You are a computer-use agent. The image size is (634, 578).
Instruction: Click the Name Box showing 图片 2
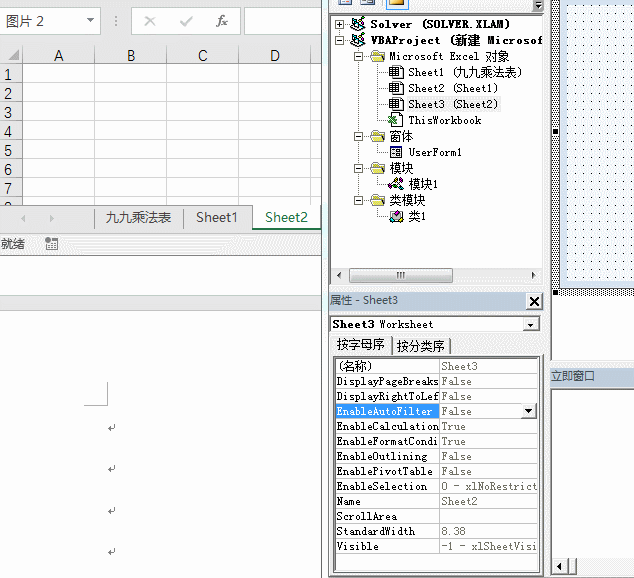pyautogui.click(x=44, y=21)
